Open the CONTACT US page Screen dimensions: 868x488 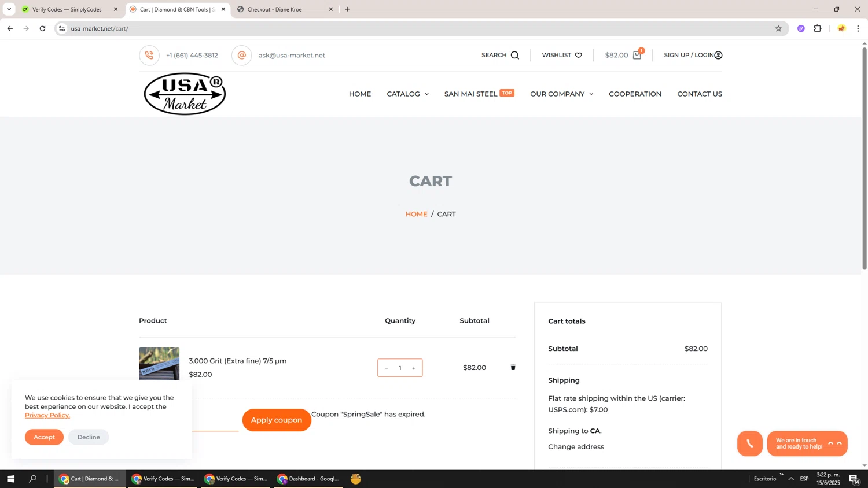[x=700, y=94]
